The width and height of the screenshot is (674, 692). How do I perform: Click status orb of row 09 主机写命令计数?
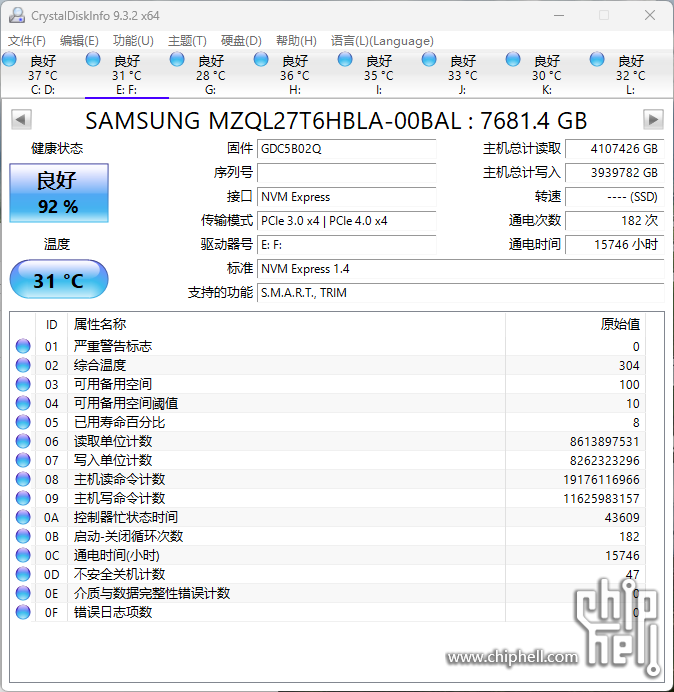pos(23,498)
